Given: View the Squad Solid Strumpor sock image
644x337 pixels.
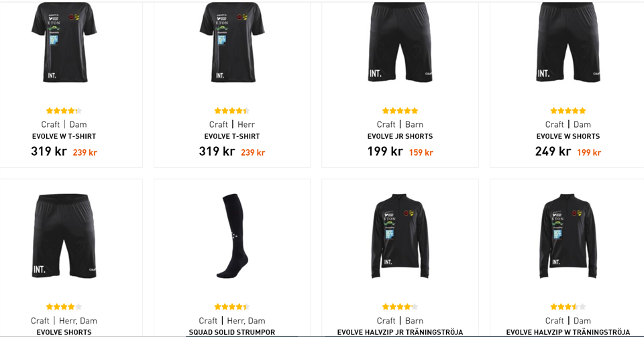Looking at the screenshot, I should pyautogui.click(x=232, y=236).
